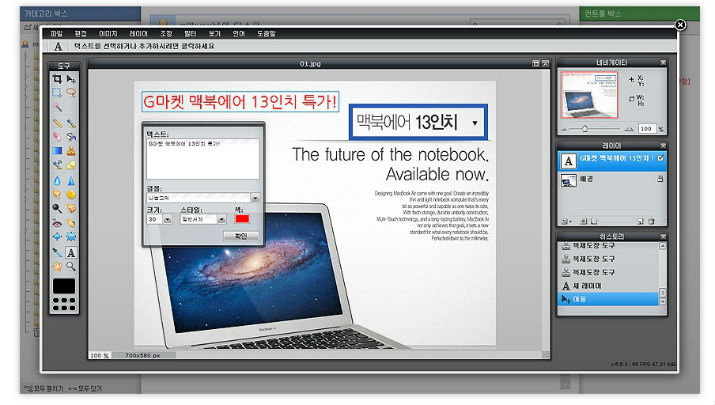Viewport: 715px width, 405px height.
Task: Open the 파일 menu
Action: [57, 34]
